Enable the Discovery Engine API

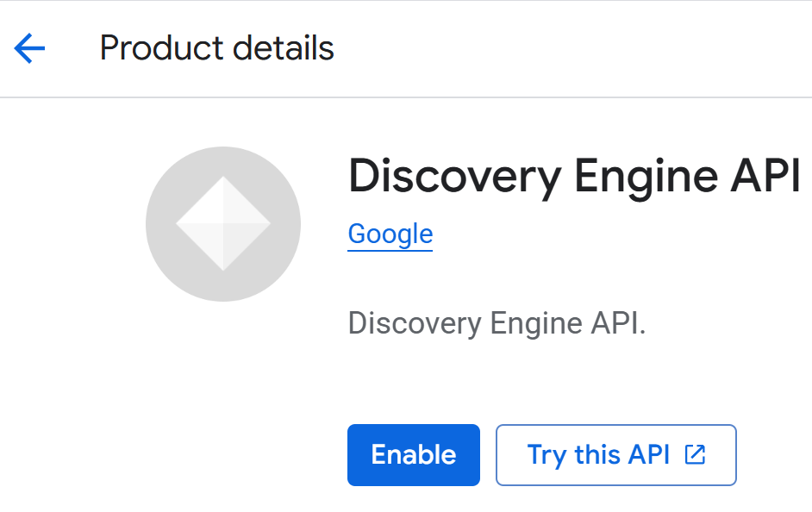click(413, 455)
